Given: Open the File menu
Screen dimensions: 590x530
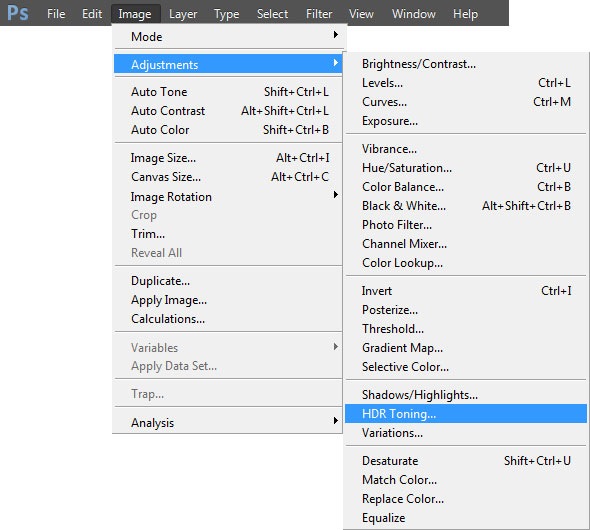Looking at the screenshot, I should point(56,14).
